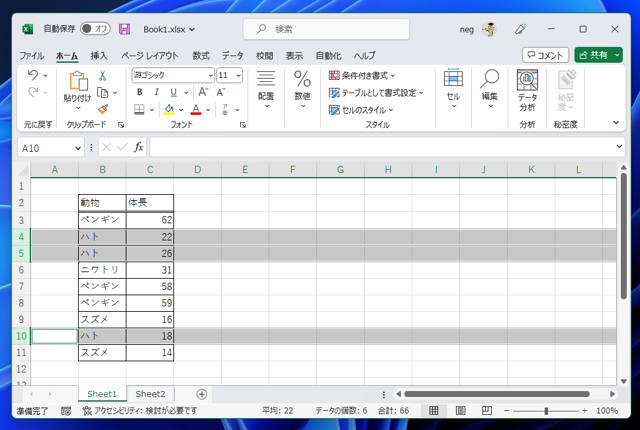Increase font size with larger A icon
The height and width of the screenshot is (430, 640).
coord(203,92)
